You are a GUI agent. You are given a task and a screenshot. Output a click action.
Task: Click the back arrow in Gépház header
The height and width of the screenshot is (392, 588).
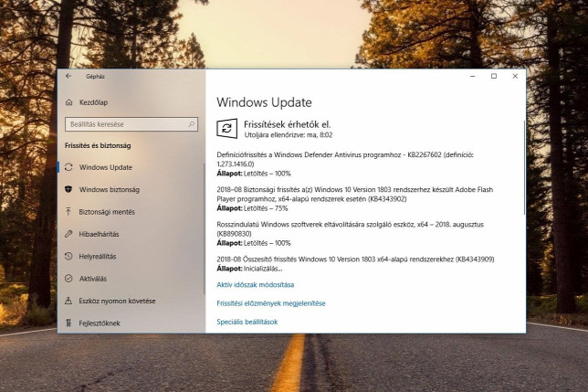pyautogui.click(x=68, y=76)
